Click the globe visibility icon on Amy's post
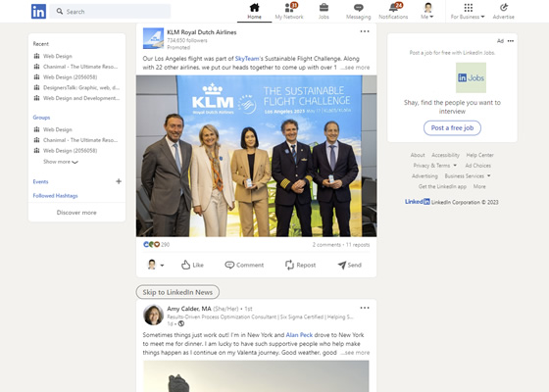This screenshot has height=392, width=549. [181, 323]
